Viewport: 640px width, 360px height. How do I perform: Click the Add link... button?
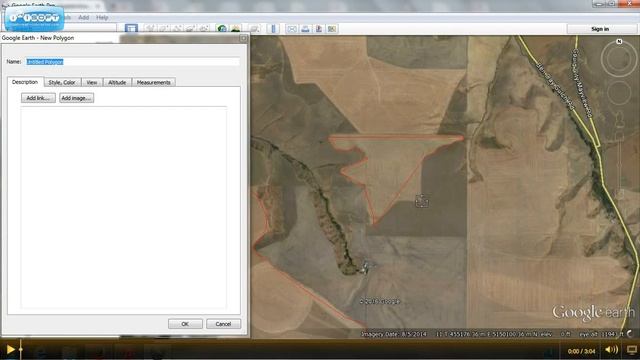(38, 98)
